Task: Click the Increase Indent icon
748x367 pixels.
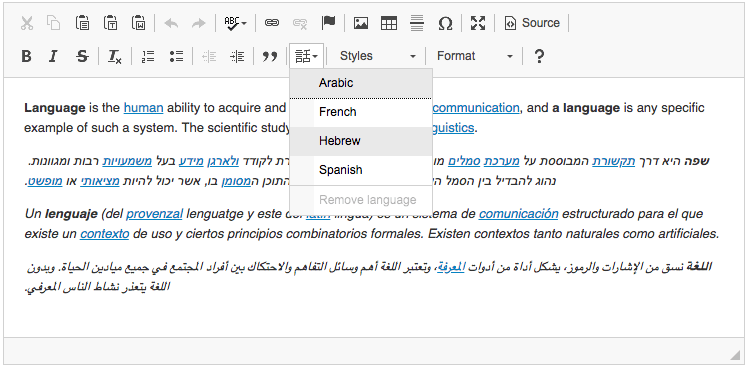Action: pos(237,56)
